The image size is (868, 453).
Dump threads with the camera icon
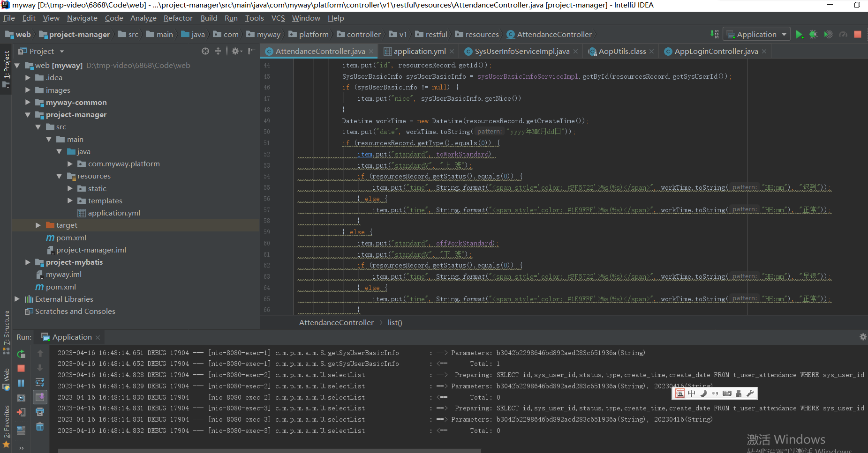point(21,398)
